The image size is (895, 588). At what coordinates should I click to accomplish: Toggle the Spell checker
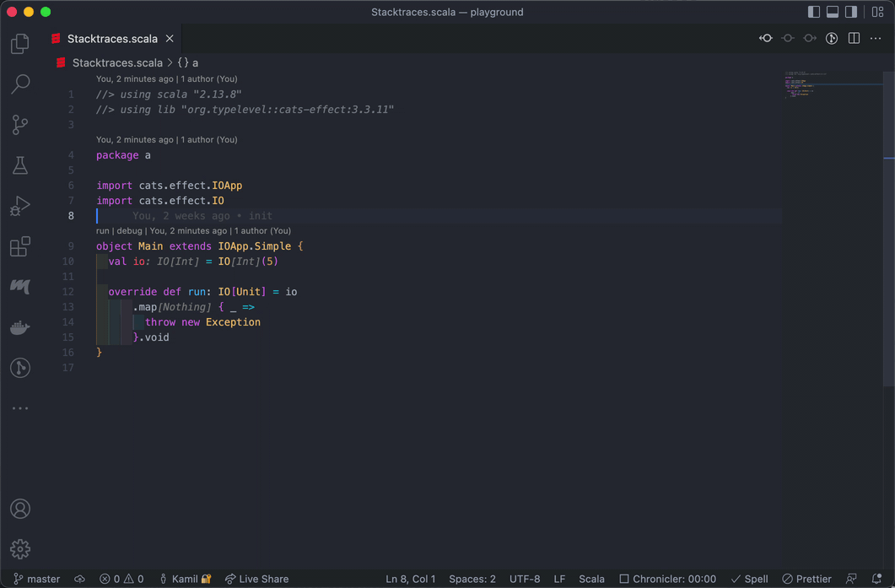point(749,579)
